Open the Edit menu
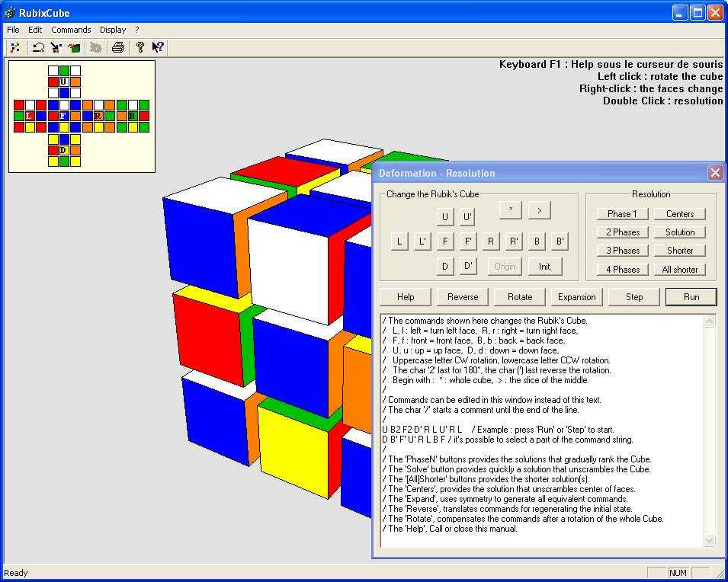Viewport: 728px width, 582px height. point(35,30)
